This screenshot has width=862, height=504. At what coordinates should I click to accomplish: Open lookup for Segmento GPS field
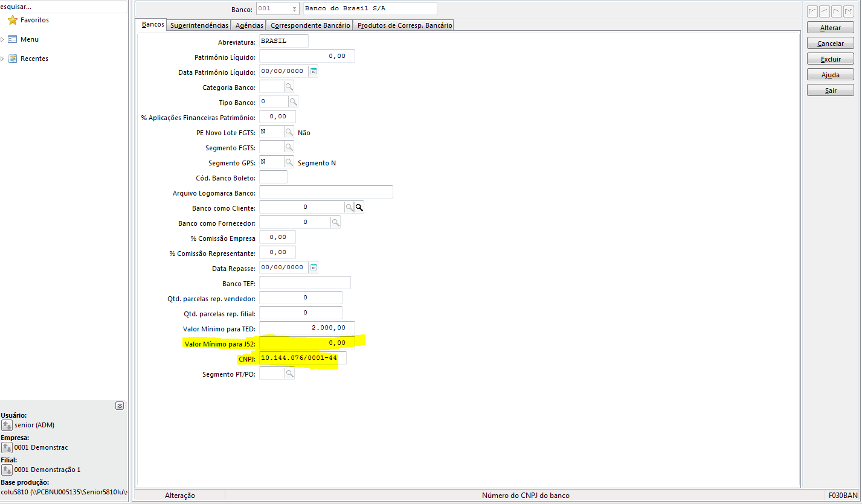(x=289, y=162)
